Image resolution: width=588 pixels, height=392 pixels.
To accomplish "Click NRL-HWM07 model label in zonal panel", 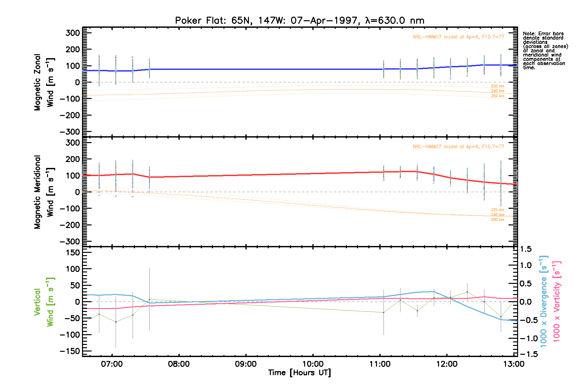I will coord(458,37).
